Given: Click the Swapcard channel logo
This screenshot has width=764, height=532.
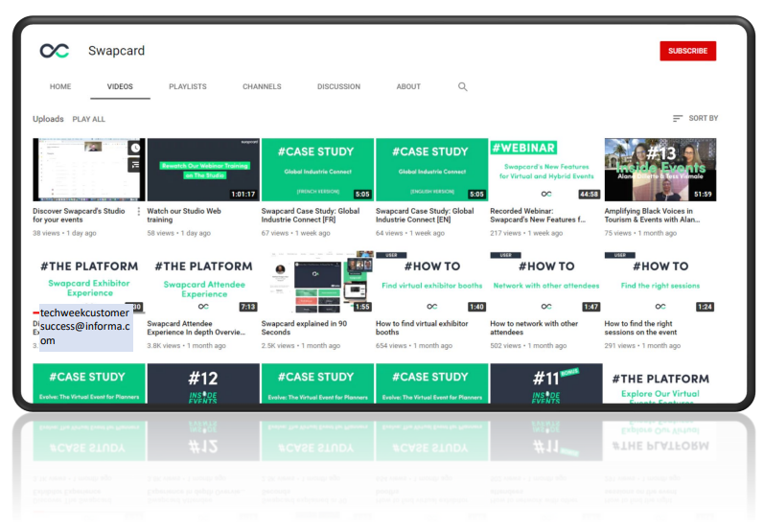Looking at the screenshot, I should point(55,51).
